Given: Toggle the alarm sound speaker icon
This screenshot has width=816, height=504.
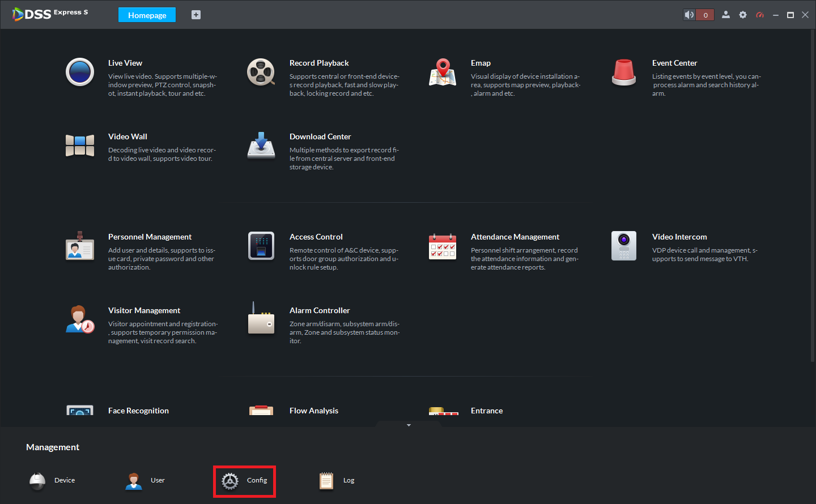Looking at the screenshot, I should coord(689,15).
